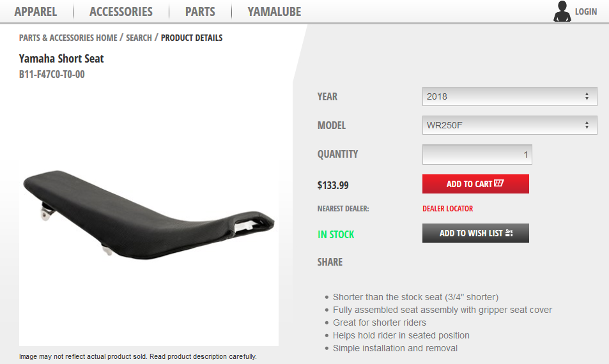This screenshot has width=609, height=364.
Task: Click the Model dropdown arrows
Action: click(x=587, y=125)
